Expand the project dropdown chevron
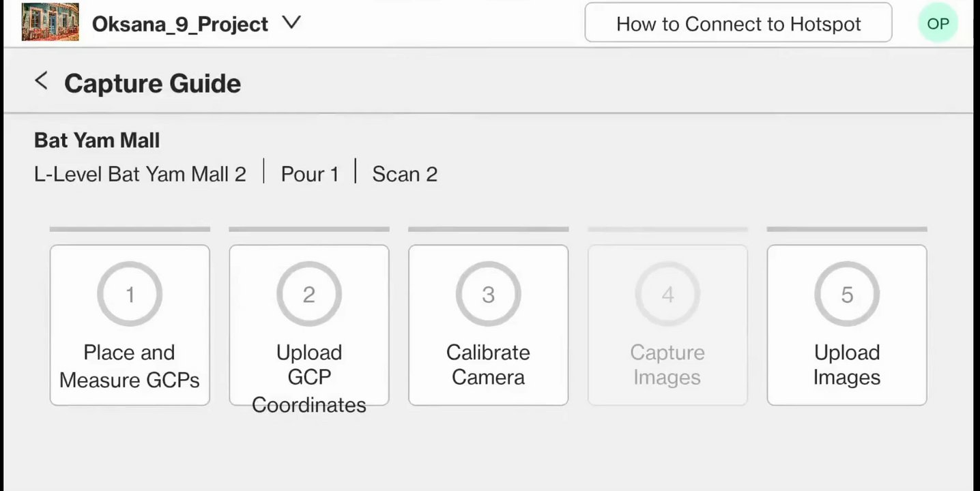980x491 pixels. coord(291,23)
